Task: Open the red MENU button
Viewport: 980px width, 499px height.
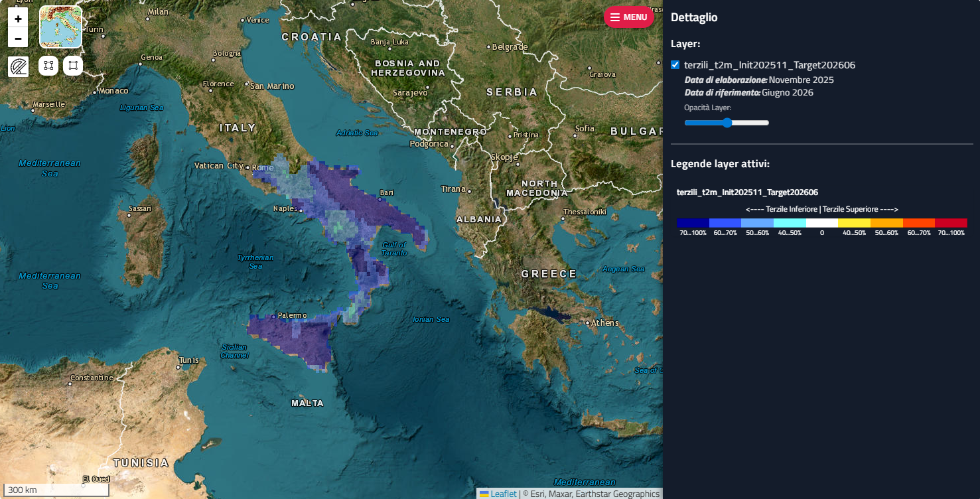Action: click(628, 17)
